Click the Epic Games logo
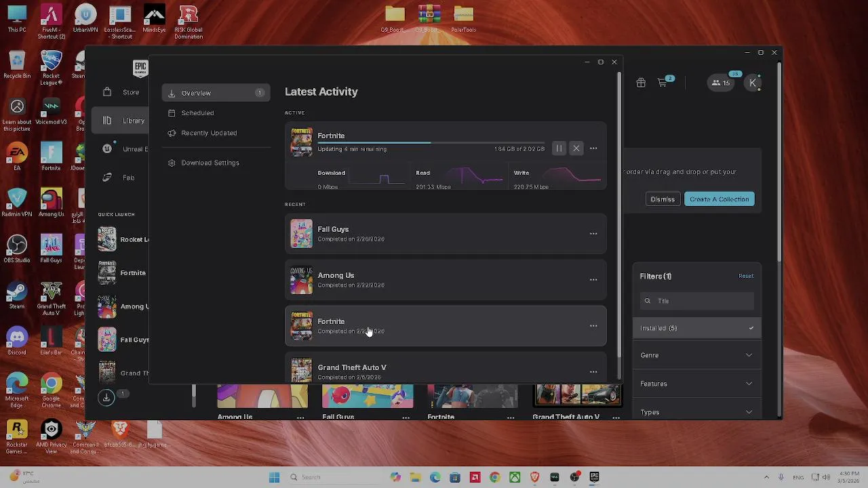This screenshot has width=868, height=488. click(140, 68)
